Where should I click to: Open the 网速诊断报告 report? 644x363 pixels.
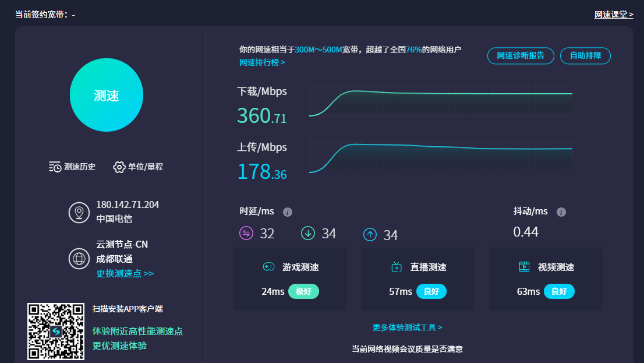(x=520, y=55)
